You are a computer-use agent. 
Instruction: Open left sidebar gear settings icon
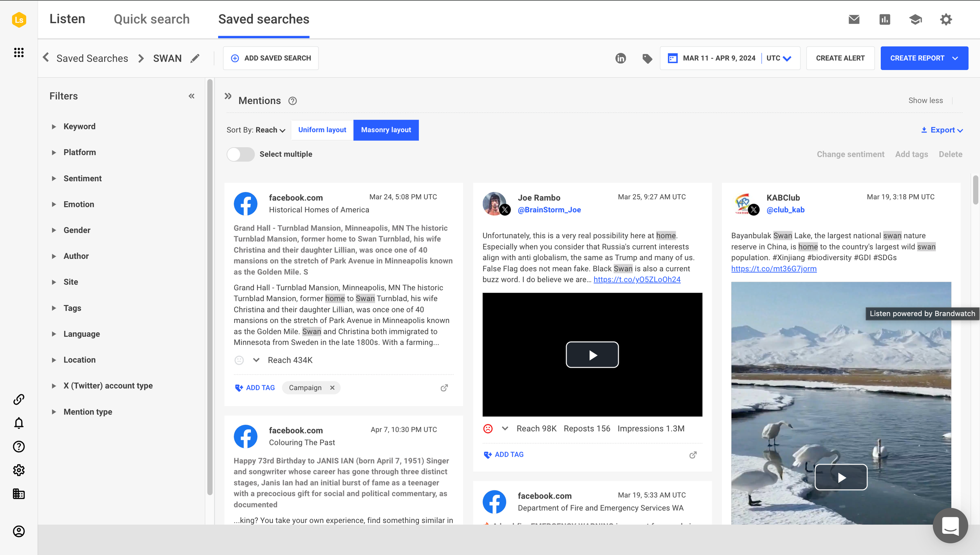[19, 470]
